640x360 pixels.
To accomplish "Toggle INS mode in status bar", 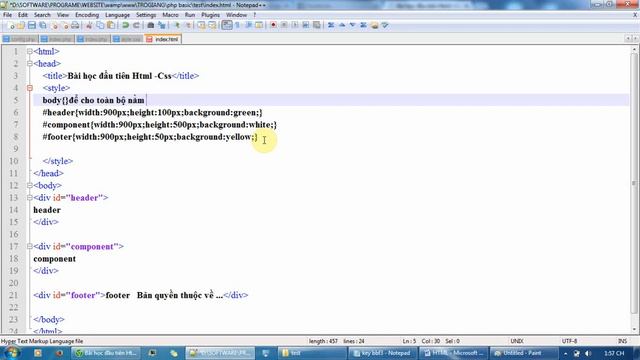I will click(x=622, y=341).
